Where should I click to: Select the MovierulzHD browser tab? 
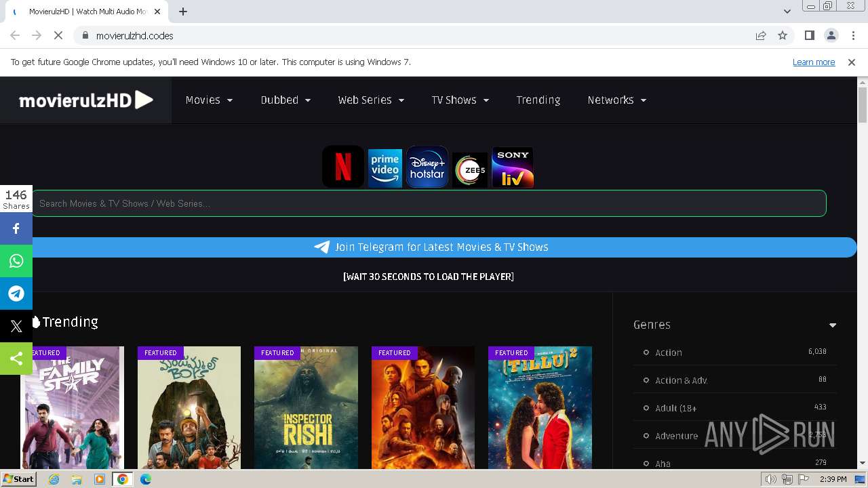pyautogui.click(x=88, y=12)
